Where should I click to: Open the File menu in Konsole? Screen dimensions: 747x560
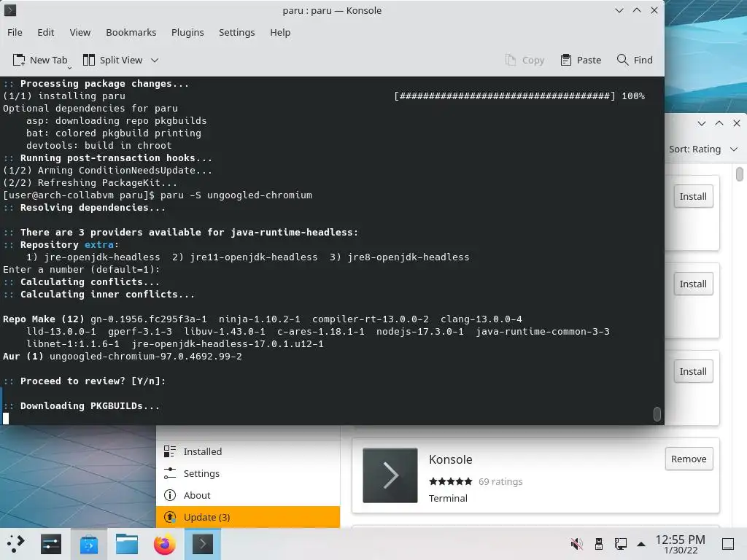(x=15, y=32)
